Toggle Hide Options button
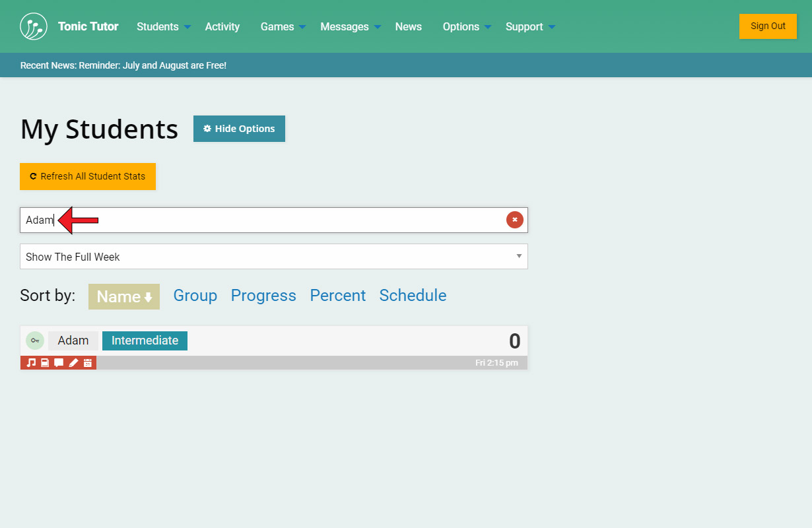 tap(239, 129)
